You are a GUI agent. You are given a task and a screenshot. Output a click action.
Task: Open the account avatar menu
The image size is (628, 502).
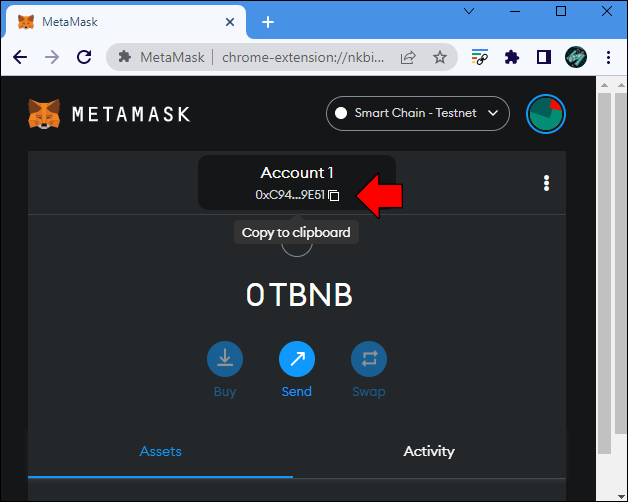click(546, 114)
